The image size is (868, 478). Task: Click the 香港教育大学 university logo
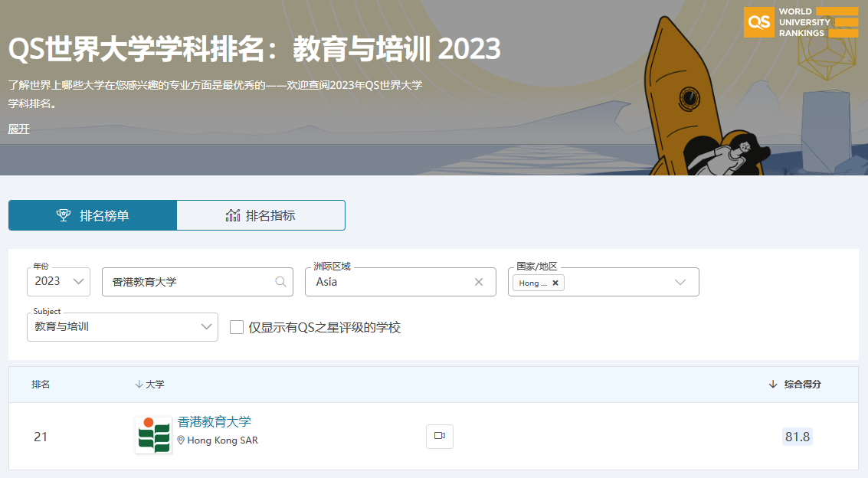pos(153,435)
